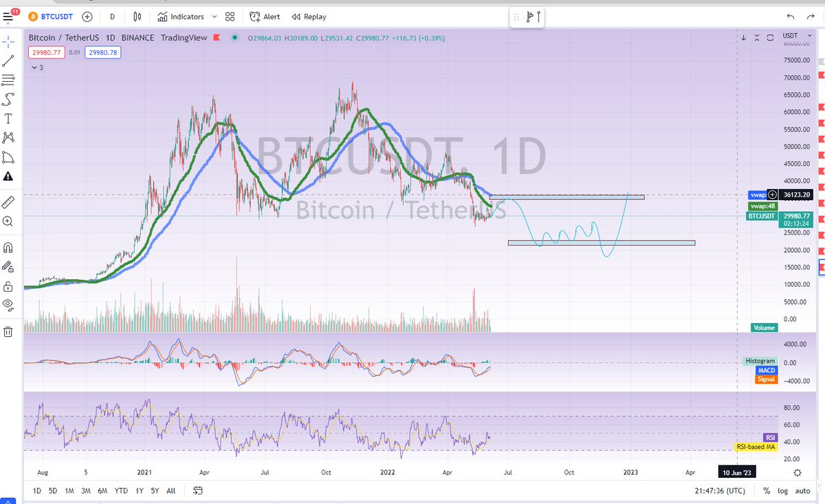Click the vwap:48 green price label

pyautogui.click(x=762, y=206)
